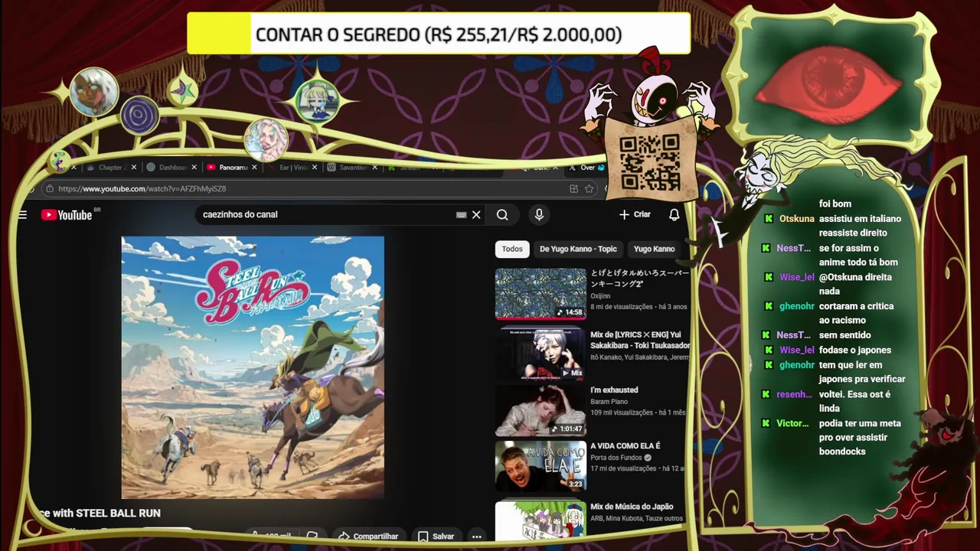Click chat message 'sem sentido'
The image size is (980, 551).
tap(844, 335)
